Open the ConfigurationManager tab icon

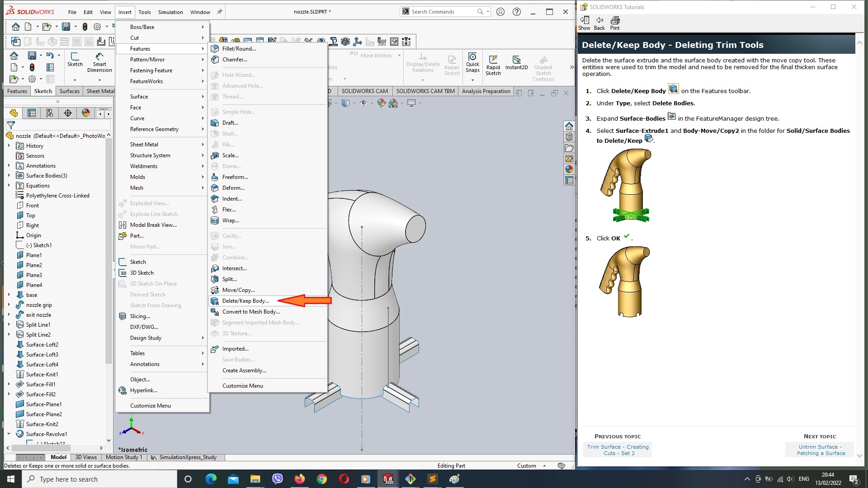point(50,113)
